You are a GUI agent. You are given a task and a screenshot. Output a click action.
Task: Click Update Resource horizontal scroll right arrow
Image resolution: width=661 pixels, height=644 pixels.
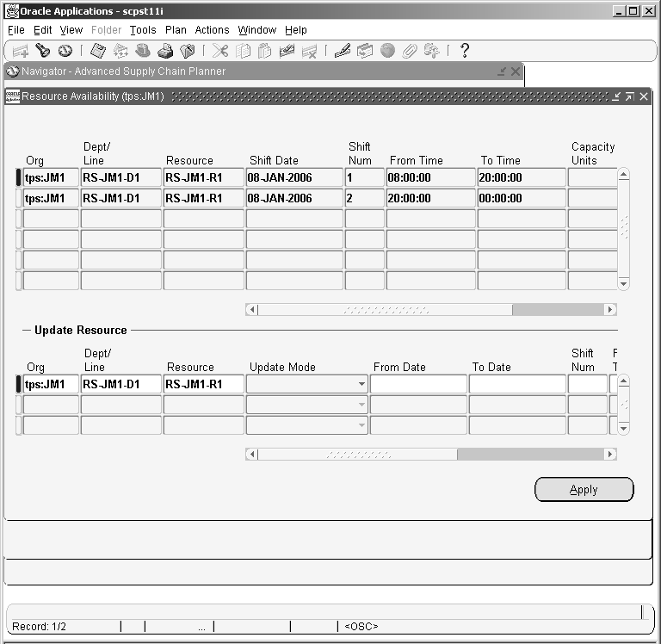click(610, 455)
